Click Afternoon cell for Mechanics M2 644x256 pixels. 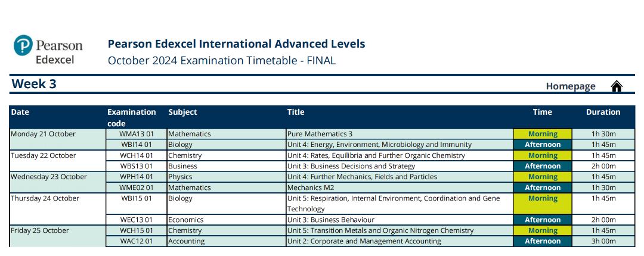[x=543, y=188]
